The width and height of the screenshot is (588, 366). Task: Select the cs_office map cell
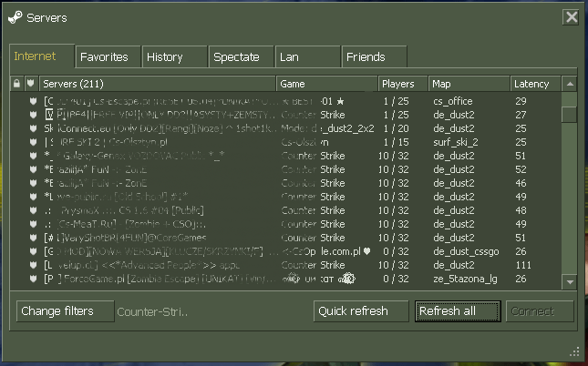[x=453, y=101]
